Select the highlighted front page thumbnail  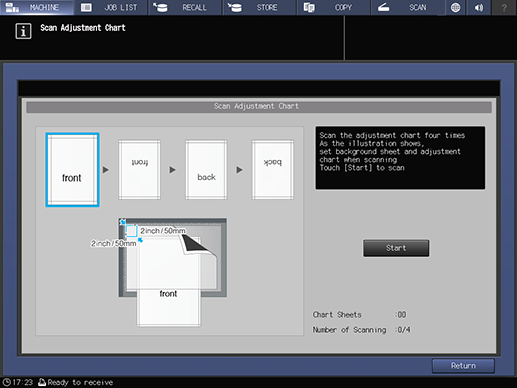coord(72,170)
